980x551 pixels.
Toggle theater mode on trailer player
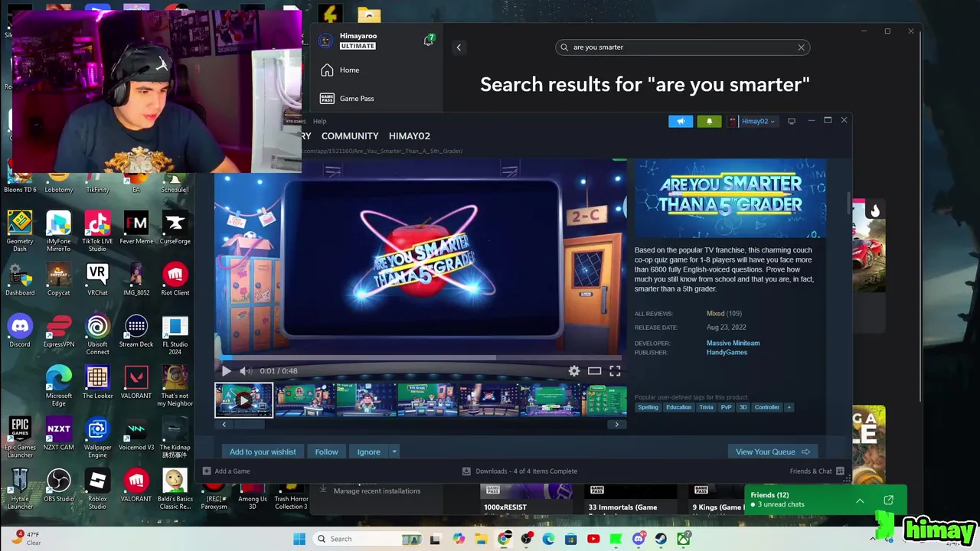[594, 370]
